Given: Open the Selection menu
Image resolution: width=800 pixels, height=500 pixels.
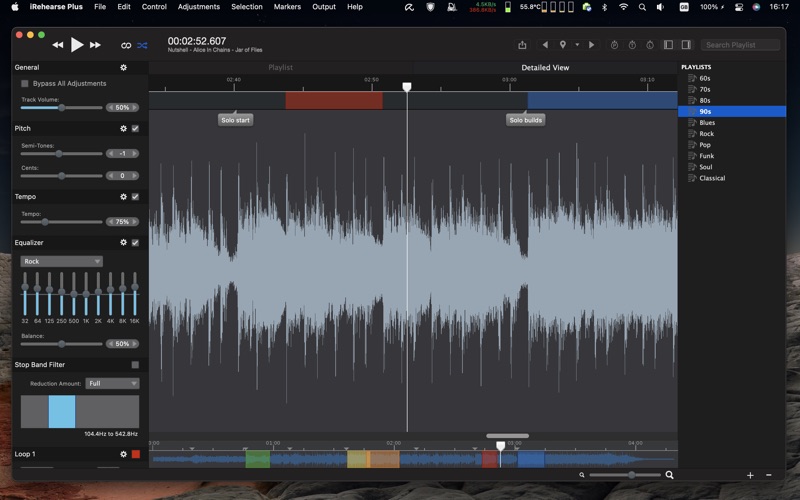Looking at the screenshot, I should click(247, 7).
